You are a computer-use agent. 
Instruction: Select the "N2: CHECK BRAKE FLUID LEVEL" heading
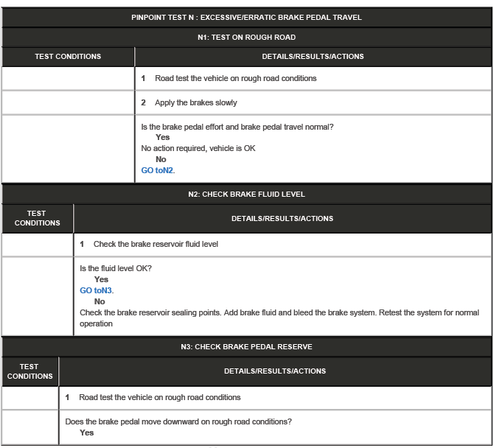pyautogui.click(x=246, y=195)
